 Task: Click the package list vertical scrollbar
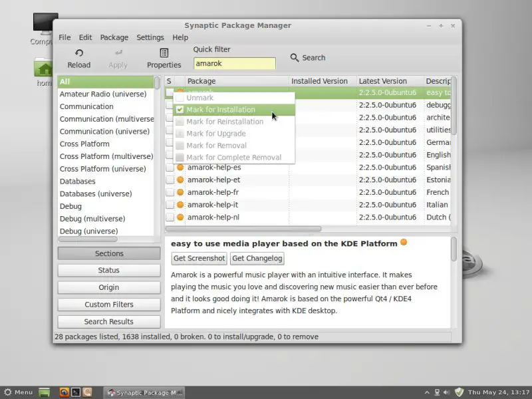pos(454,105)
